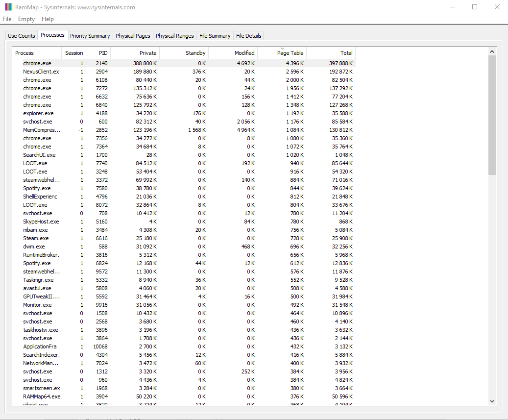Open the Physical Ranges tab
The width and height of the screenshot is (508, 420).
174,36
